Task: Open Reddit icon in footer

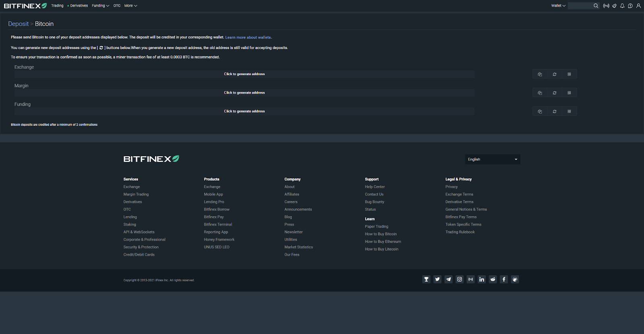Action: tap(493, 279)
